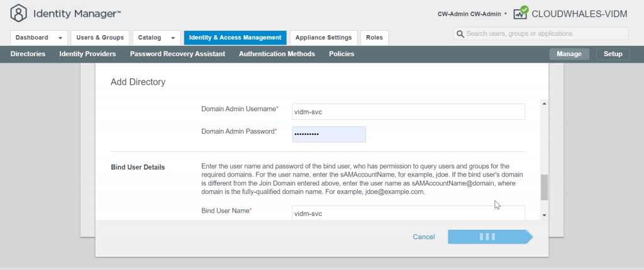The width and height of the screenshot is (644, 270).
Task: Click the Bind User Name label
Action: click(x=226, y=210)
